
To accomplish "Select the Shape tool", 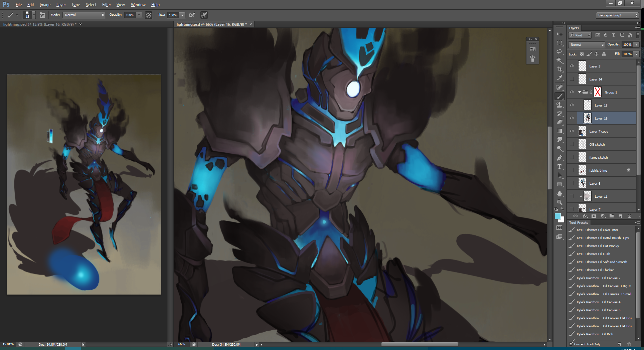I will coord(559,184).
